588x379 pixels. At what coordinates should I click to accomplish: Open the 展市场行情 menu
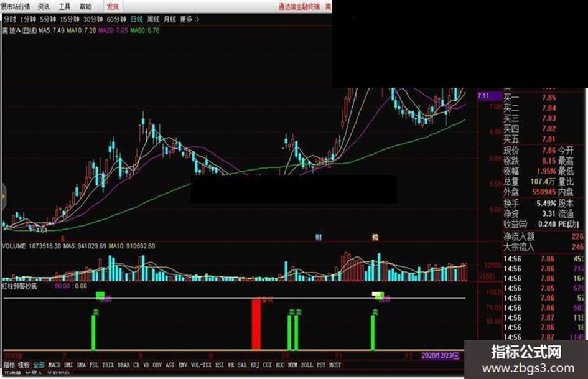pos(16,7)
